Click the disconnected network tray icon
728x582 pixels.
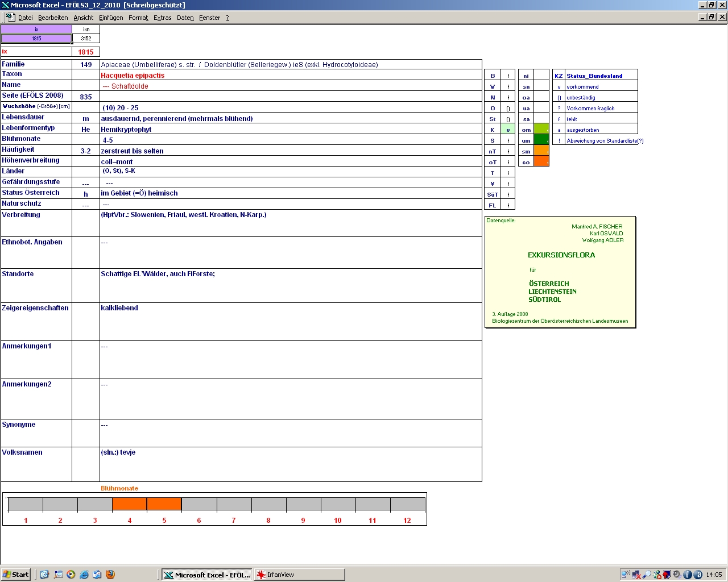(636, 575)
